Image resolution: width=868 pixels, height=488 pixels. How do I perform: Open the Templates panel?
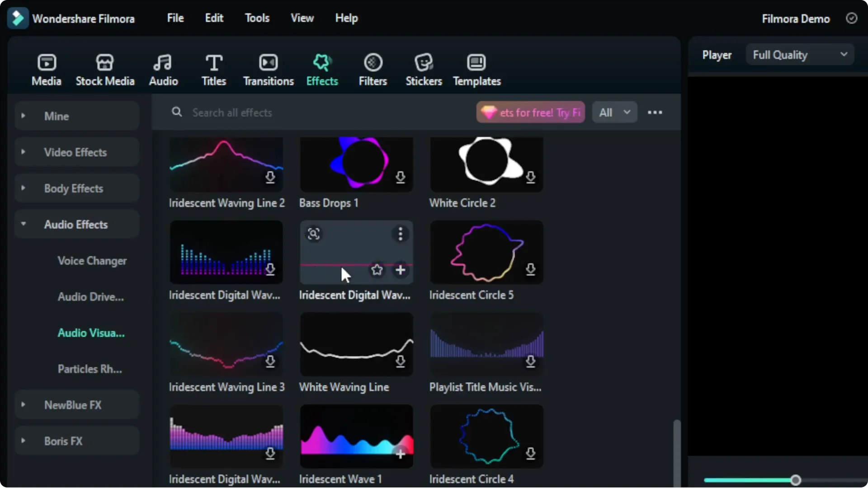coord(476,69)
